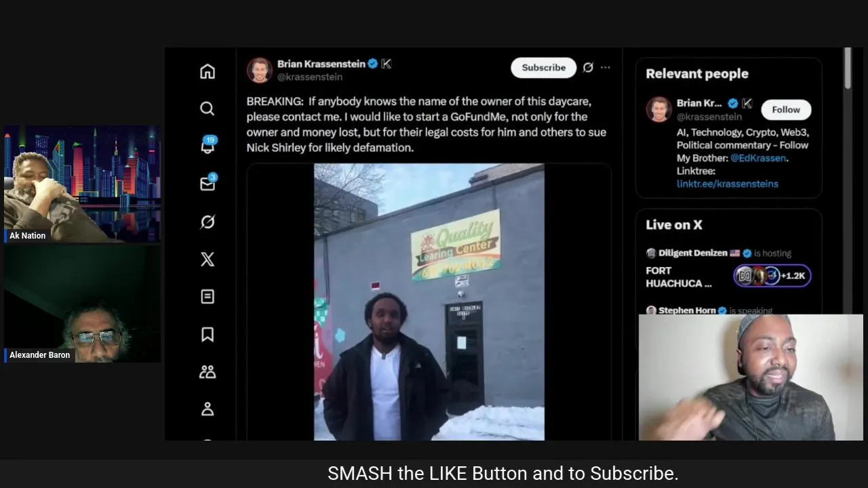Open the post's three-dot more menu
Screen dimensions: 868x488
(605, 67)
